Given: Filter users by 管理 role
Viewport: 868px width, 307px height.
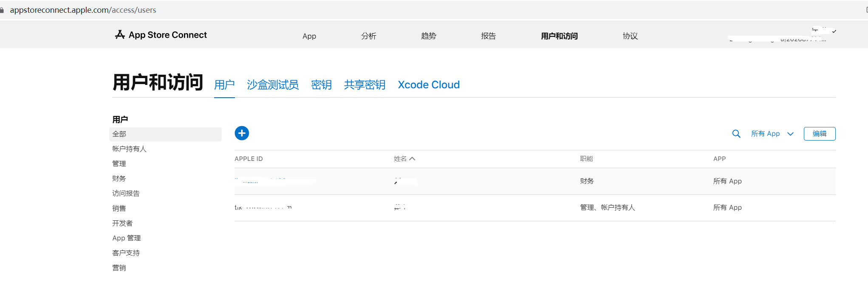Looking at the screenshot, I should tap(119, 164).
